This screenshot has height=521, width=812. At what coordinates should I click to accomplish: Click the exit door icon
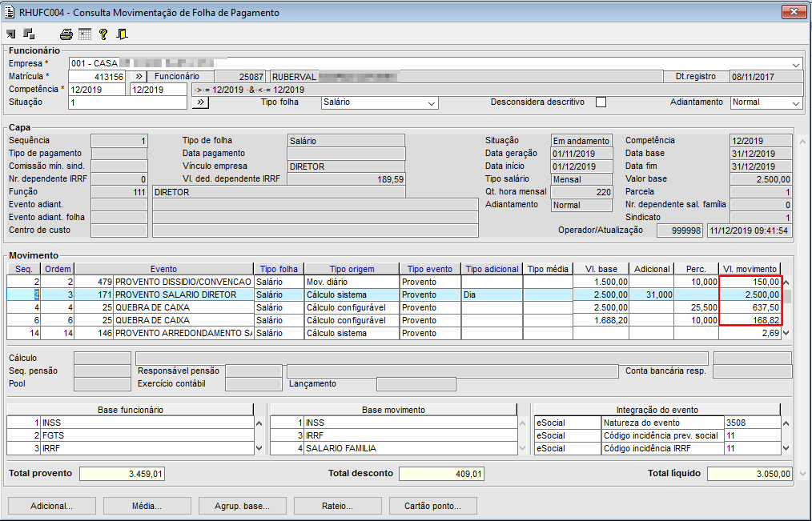coord(122,34)
